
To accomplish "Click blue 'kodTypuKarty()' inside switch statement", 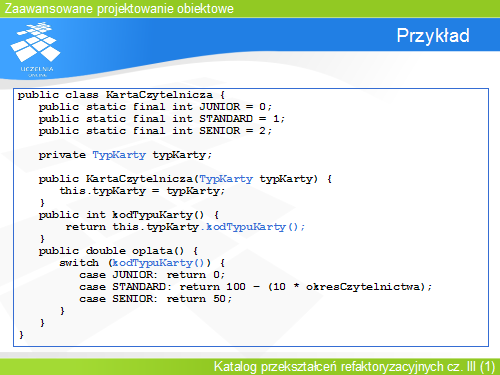I will [158, 263].
